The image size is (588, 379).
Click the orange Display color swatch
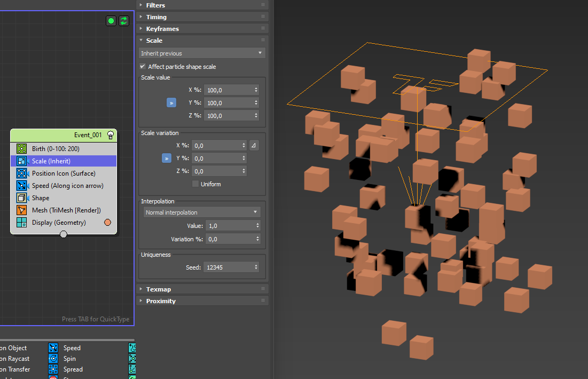(107, 223)
